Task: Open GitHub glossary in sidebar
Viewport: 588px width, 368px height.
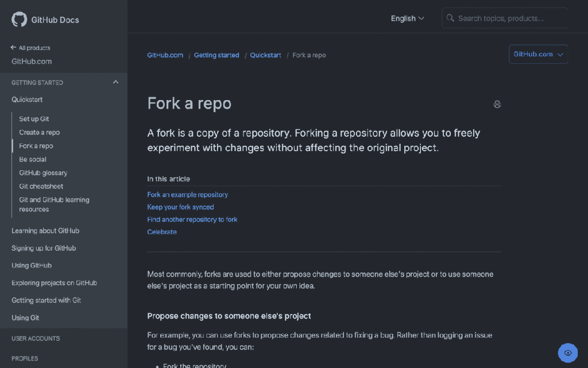Action: pyautogui.click(x=43, y=172)
